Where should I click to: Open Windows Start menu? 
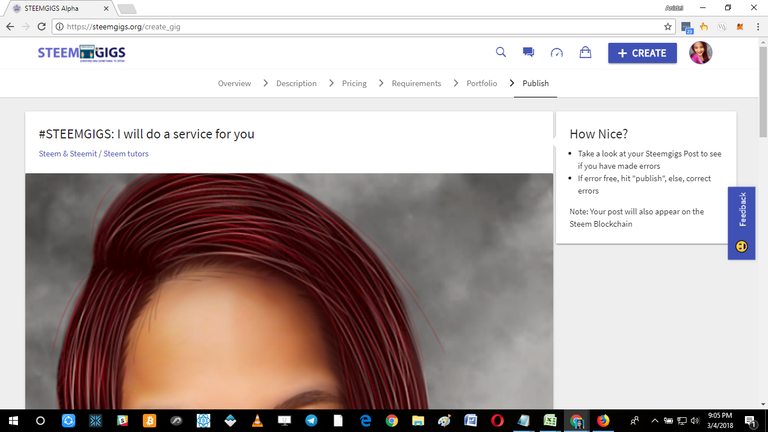click(x=13, y=421)
